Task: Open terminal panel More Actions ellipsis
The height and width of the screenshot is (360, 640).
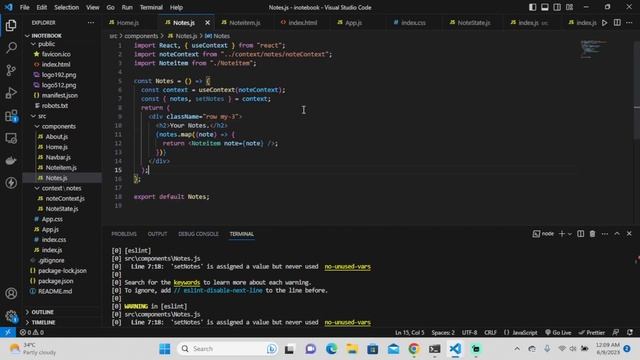Action: click(x=604, y=234)
